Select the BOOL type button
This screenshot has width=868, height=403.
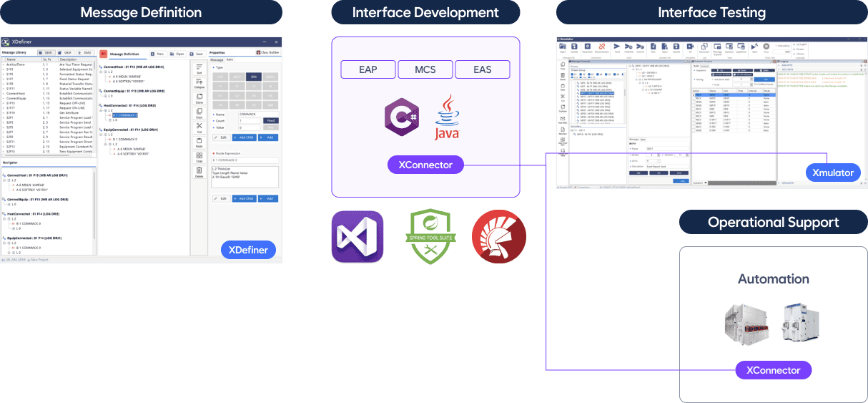tap(270, 77)
